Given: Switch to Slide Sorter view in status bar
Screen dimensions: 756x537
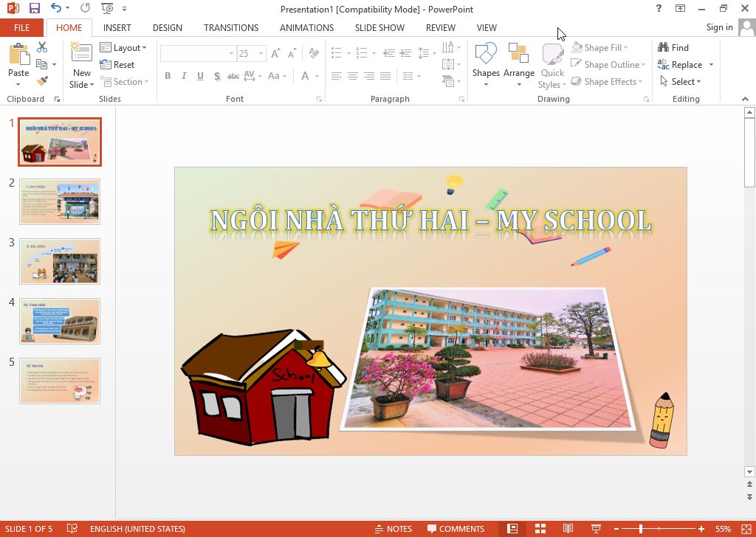Looking at the screenshot, I should pos(540,529).
